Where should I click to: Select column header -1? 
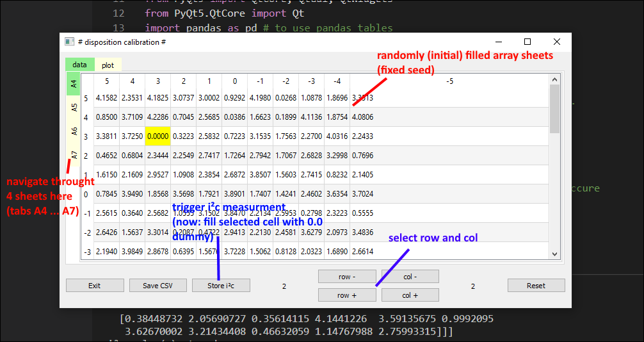260,81
